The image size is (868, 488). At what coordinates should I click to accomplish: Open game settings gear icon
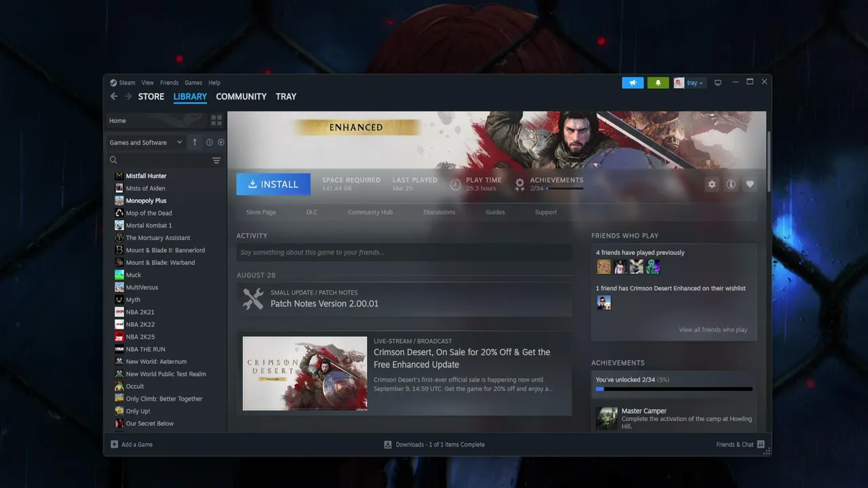[x=711, y=184]
